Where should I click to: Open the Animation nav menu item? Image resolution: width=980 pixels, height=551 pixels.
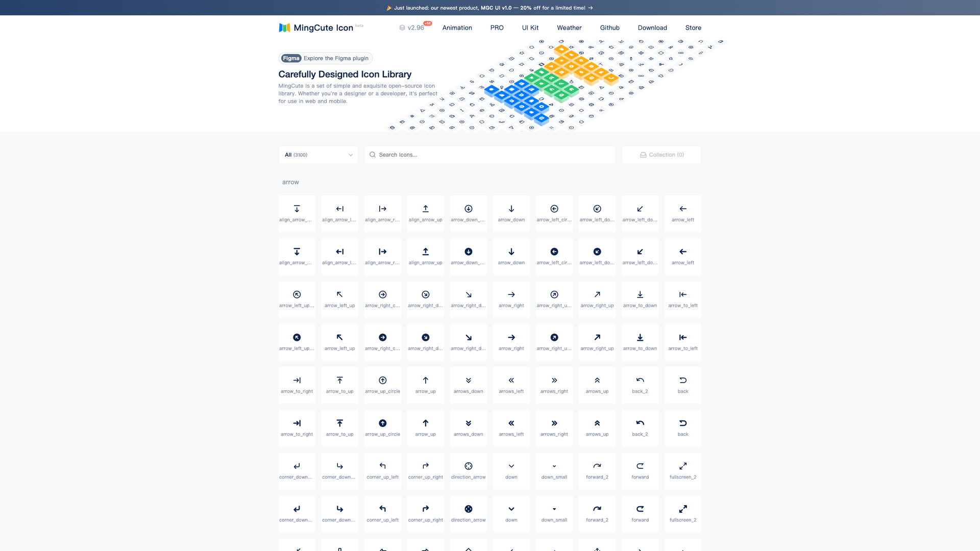tap(457, 28)
